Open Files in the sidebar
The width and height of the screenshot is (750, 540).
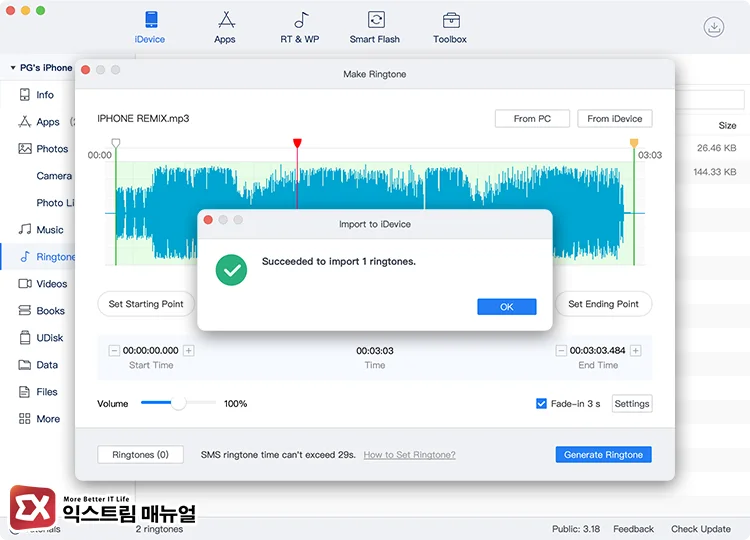(x=47, y=392)
